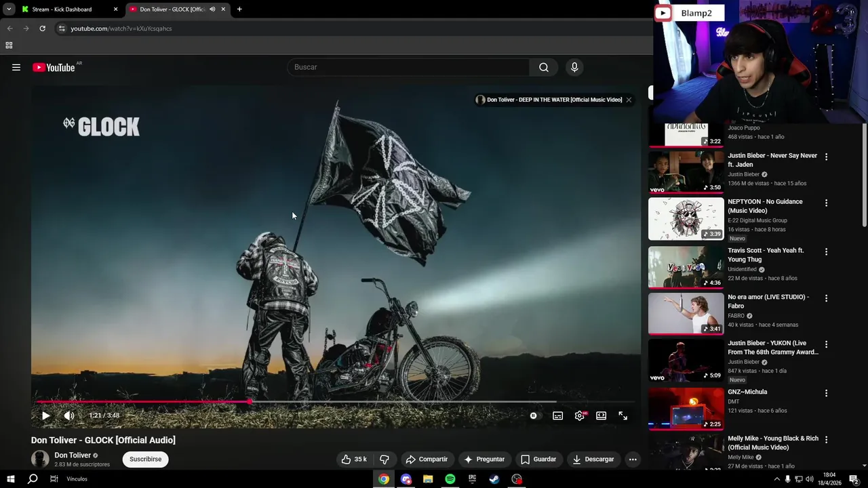Viewport: 868px width, 488px height.
Task: Dismiss the DEEP IN THE WATER suggestion card
Action: click(x=629, y=100)
